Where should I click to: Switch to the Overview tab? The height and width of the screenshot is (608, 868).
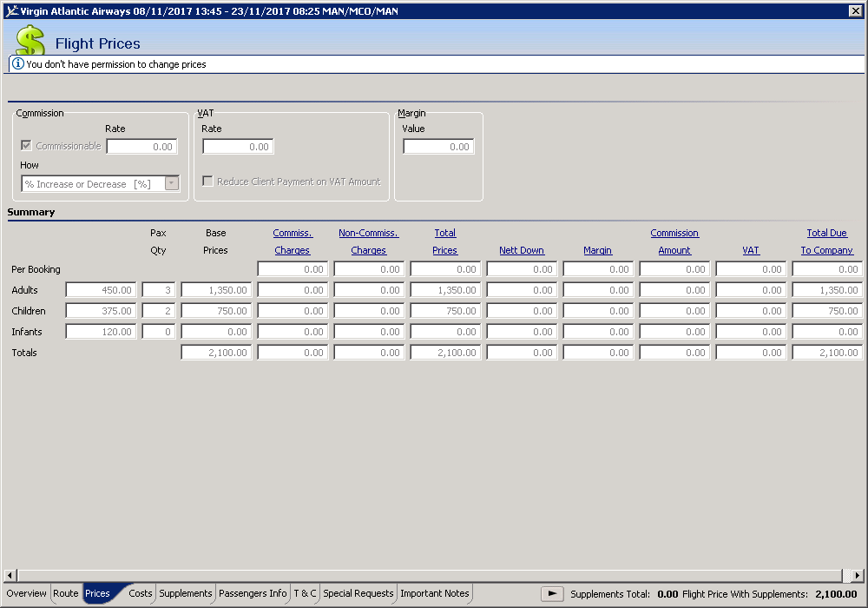(26, 593)
